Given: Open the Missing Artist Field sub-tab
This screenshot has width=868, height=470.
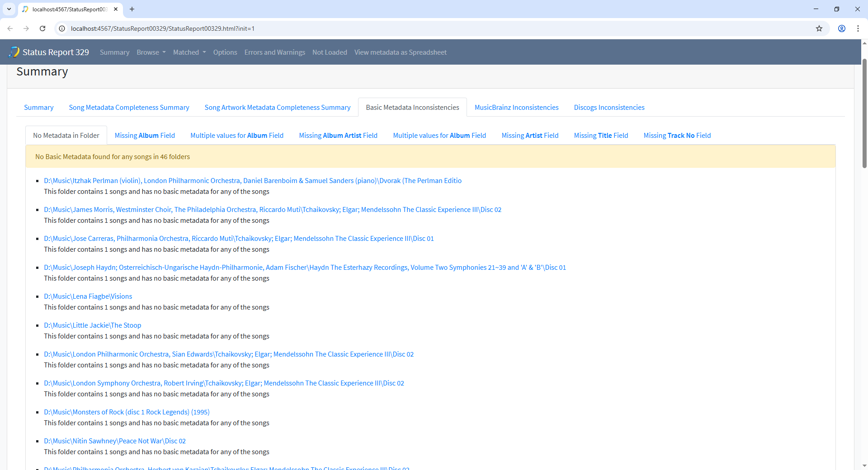Looking at the screenshot, I should coord(530,136).
